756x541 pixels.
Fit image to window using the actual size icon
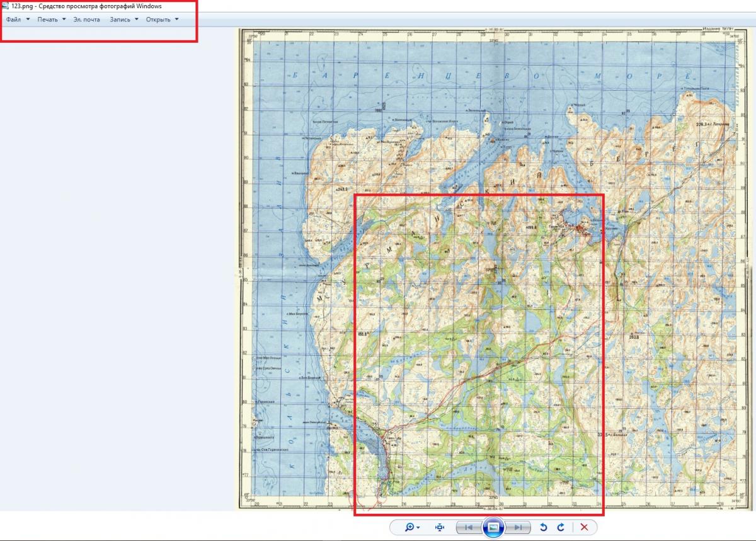pos(440,527)
